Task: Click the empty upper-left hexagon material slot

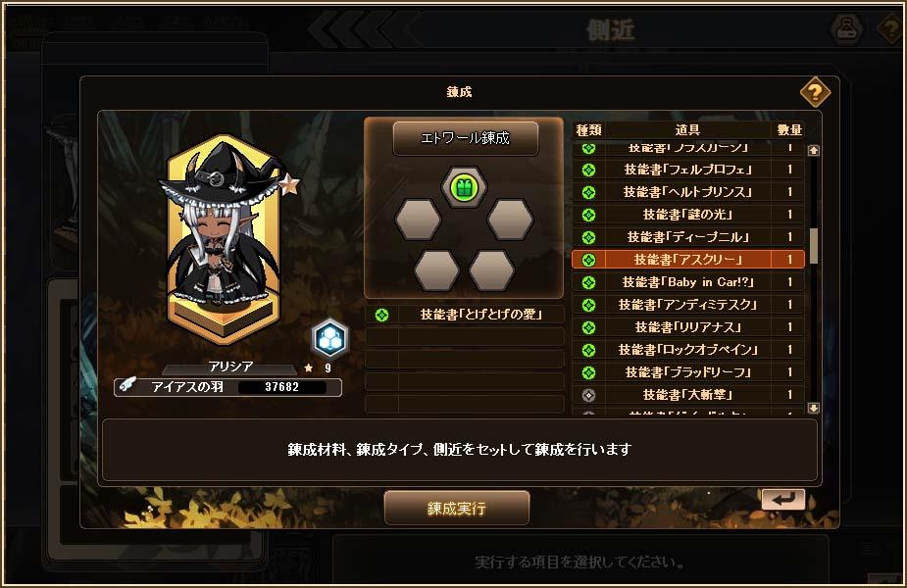Action: [419, 220]
